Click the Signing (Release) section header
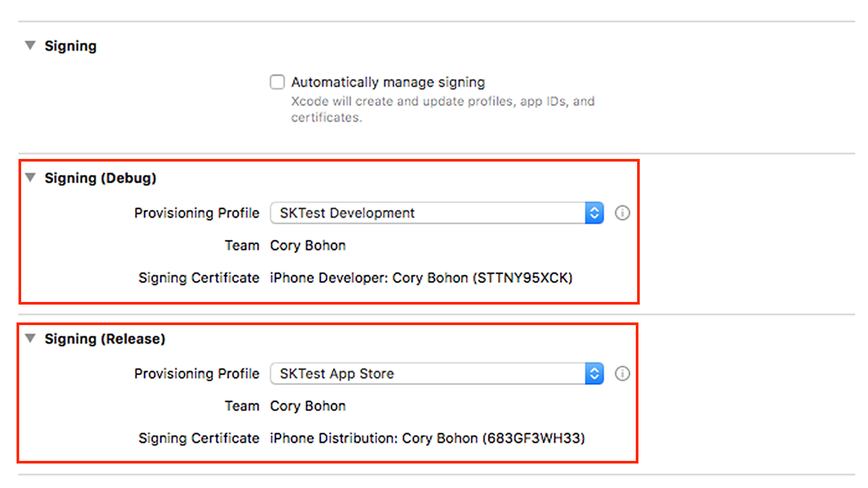 [105, 339]
